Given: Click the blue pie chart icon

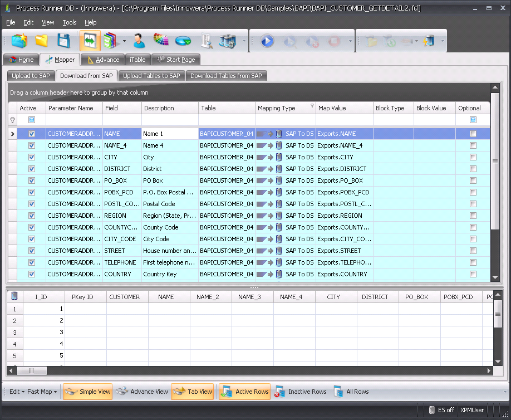Looking at the screenshot, I should (183, 41).
